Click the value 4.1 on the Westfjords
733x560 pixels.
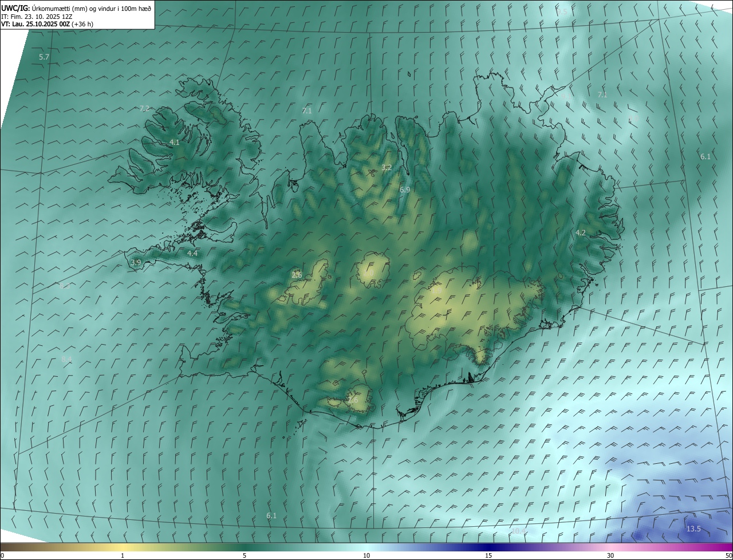174,142
